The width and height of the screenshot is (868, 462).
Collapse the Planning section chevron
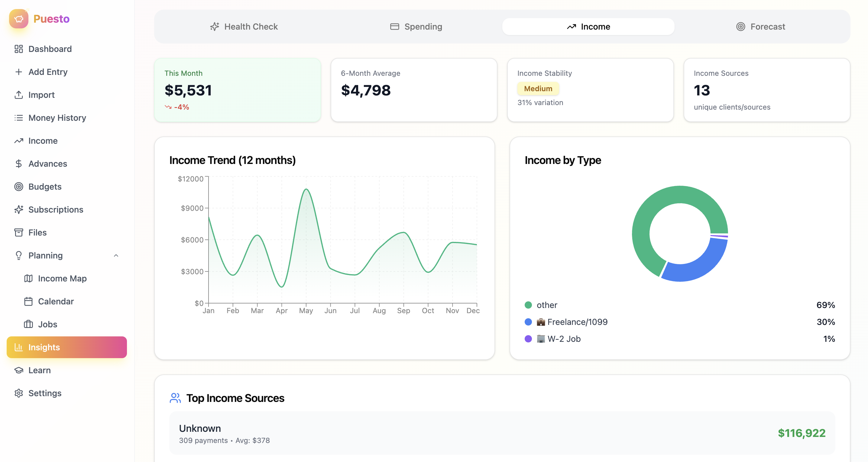[x=116, y=255]
